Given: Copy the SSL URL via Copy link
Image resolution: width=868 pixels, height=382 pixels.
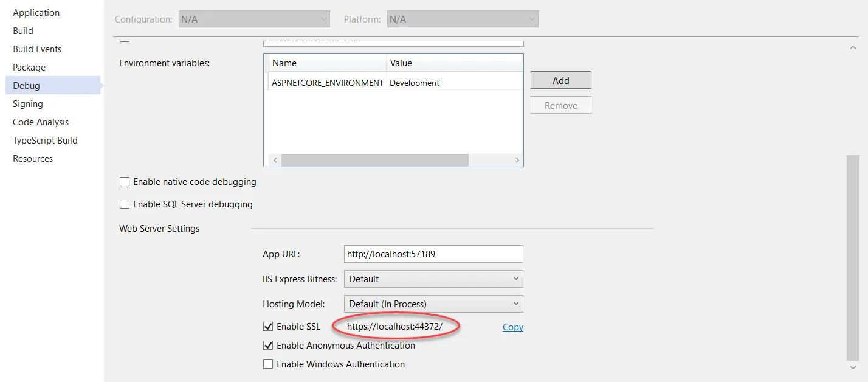Looking at the screenshot, I should [512, 327].
